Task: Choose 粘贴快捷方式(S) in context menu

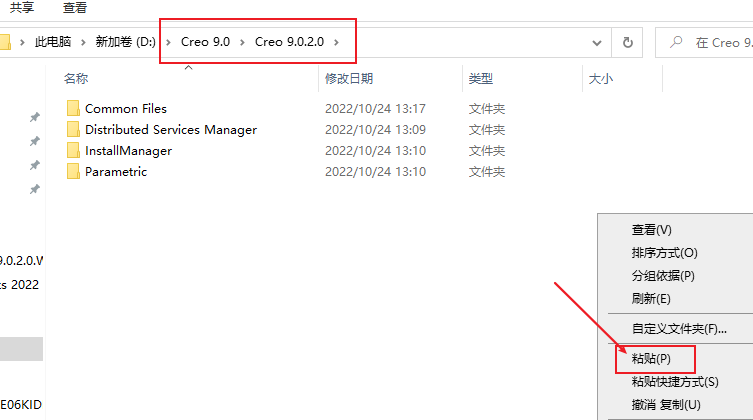Action: (x=675, y=382)
